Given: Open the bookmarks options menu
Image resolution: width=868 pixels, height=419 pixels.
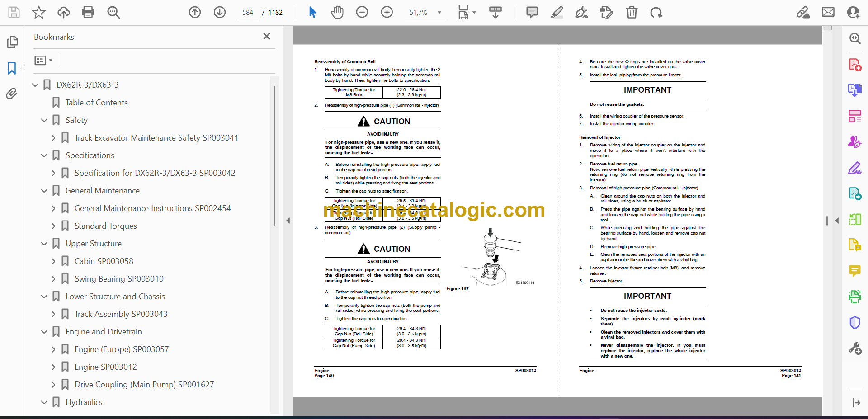Looking at the screenshot, I should click(43, 60).
